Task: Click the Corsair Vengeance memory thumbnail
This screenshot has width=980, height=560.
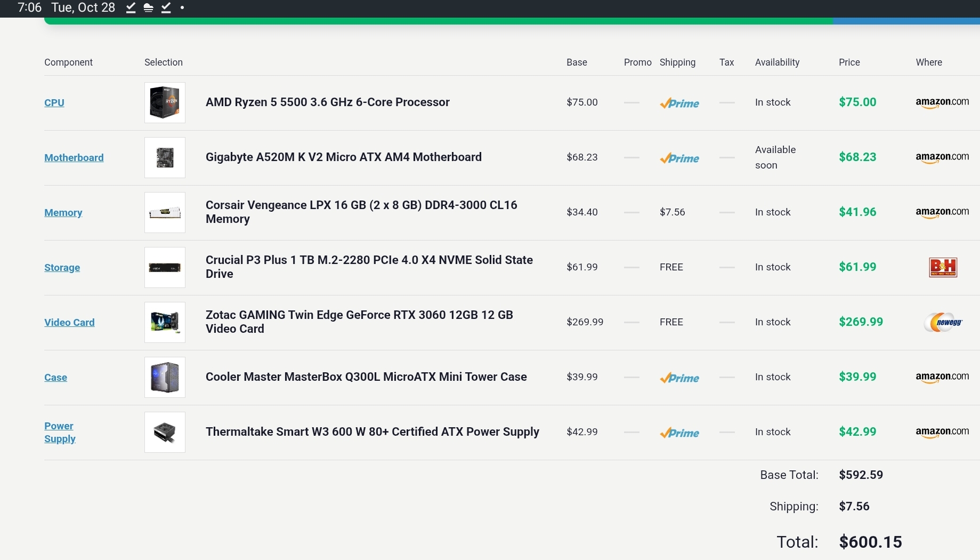Action: click(x=165, y=212)
